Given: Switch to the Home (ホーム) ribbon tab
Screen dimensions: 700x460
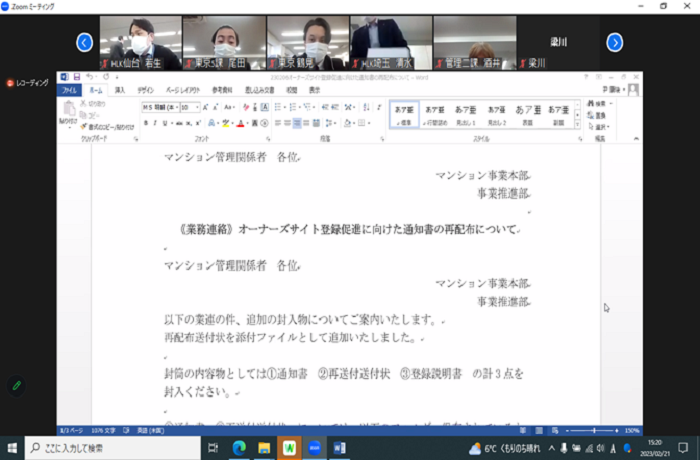Looking at the screenshot, I should pos(96,90).
